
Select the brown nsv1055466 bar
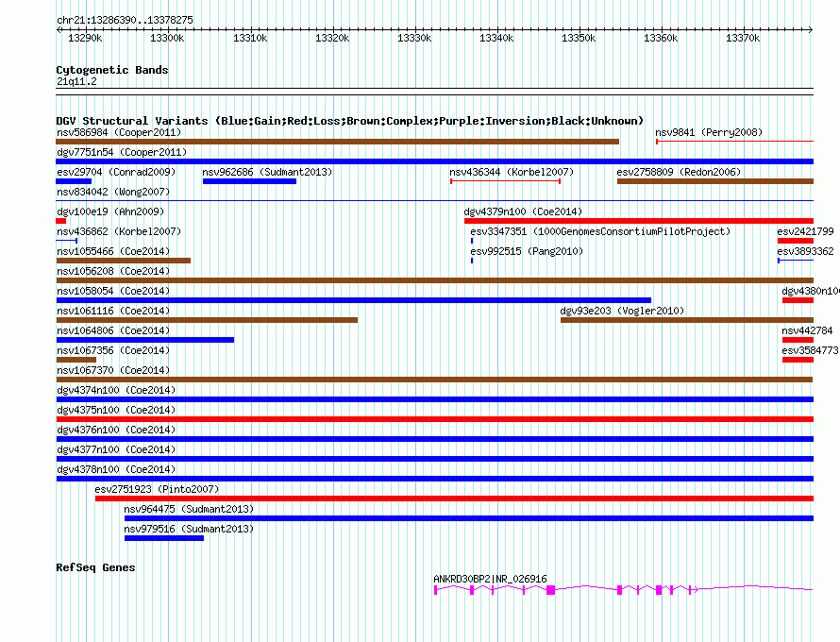click(124, 261)
